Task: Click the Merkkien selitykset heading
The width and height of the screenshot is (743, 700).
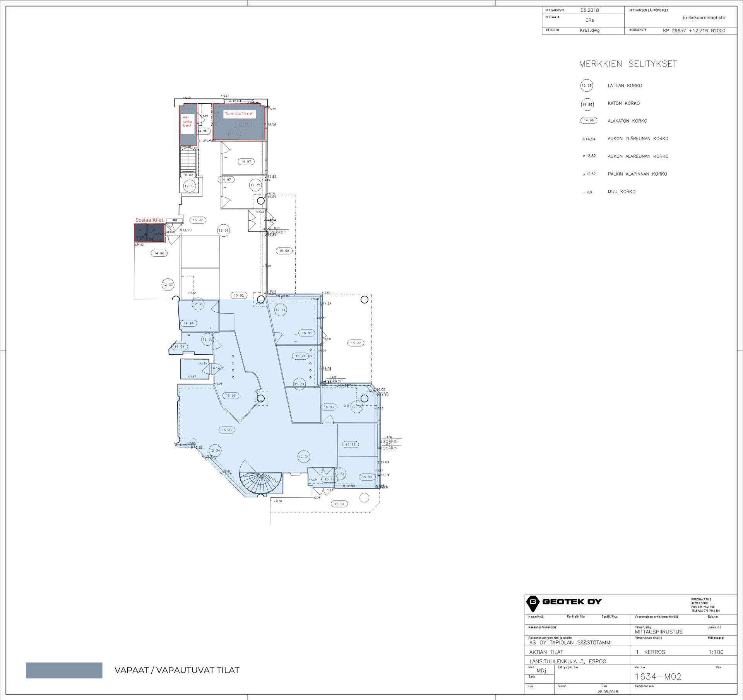Action: point(628,64)
